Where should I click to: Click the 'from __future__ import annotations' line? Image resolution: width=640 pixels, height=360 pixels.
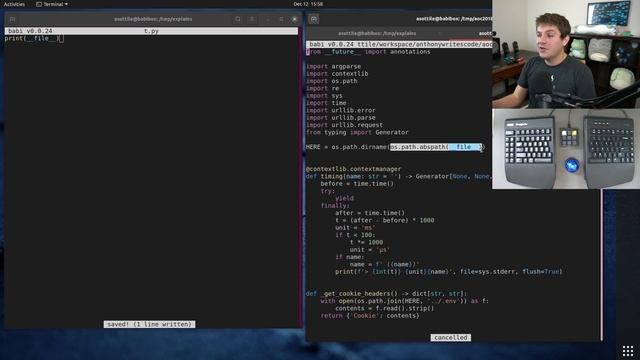[x=368, y=52]
